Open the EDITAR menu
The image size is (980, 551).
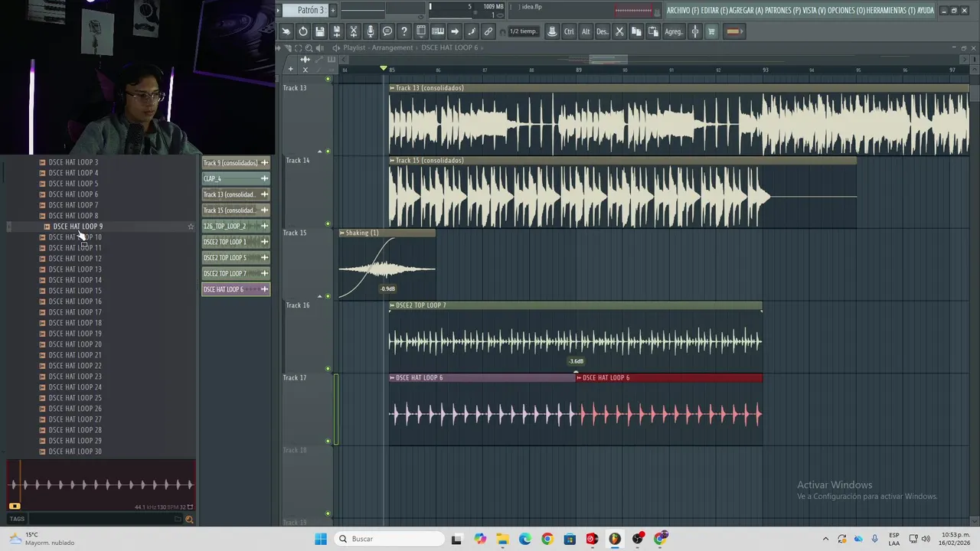(x=715, y=11)
